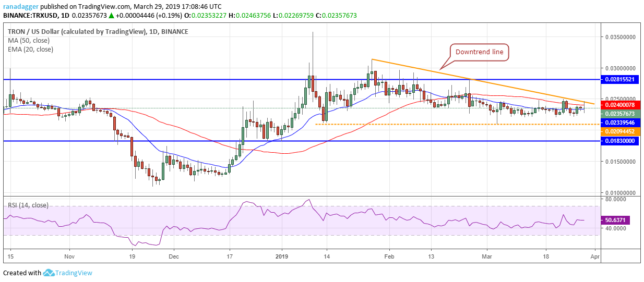Click the 'Dec' date axis label
Viewport: 644px width, 282px height.
174,257
